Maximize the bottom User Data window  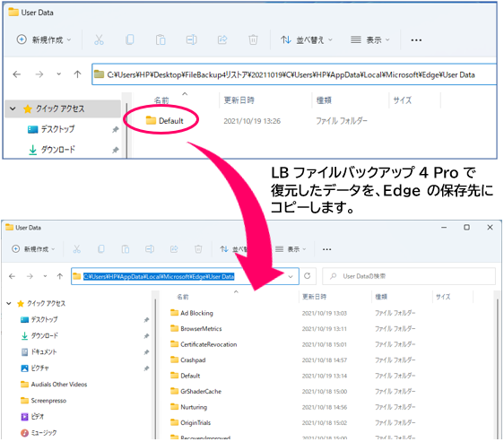466,228
